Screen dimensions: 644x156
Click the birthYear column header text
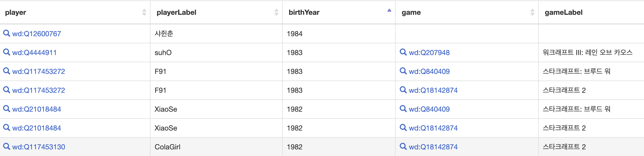click(x=304, y=12)
